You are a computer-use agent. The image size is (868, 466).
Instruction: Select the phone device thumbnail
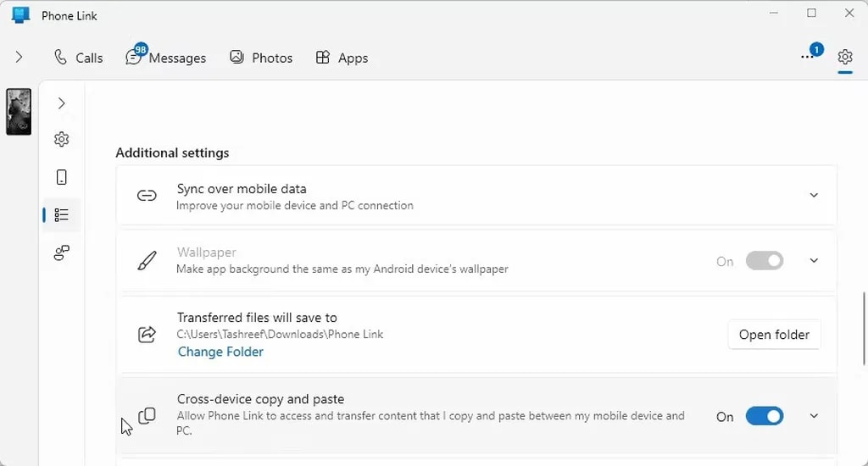[x=19, y=112]
